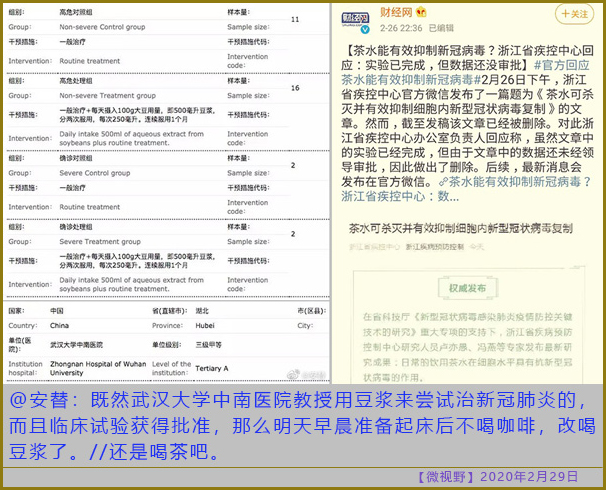
Task: Select the Severe Control group text
Action: tap(95, 173)
